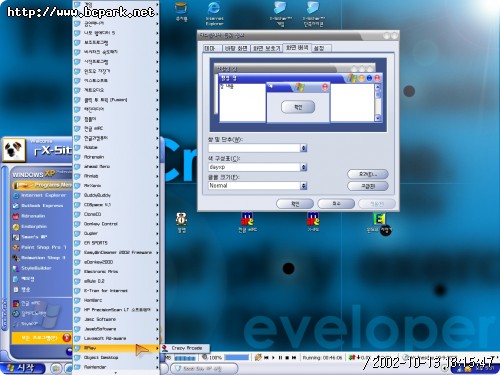Open Internet Explorer desktop icon
The width and height of the screenshot is (500, 375).
tap(214, 13)
